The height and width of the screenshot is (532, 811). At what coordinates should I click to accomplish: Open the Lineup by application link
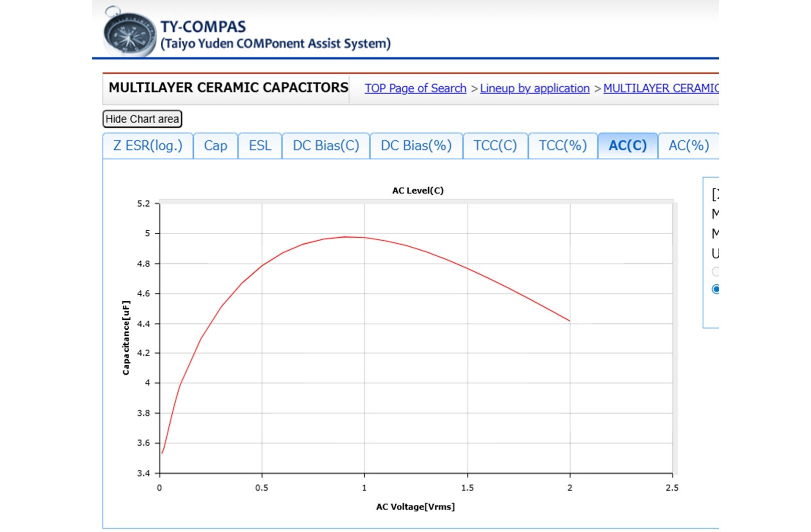[x=534, y=89]
